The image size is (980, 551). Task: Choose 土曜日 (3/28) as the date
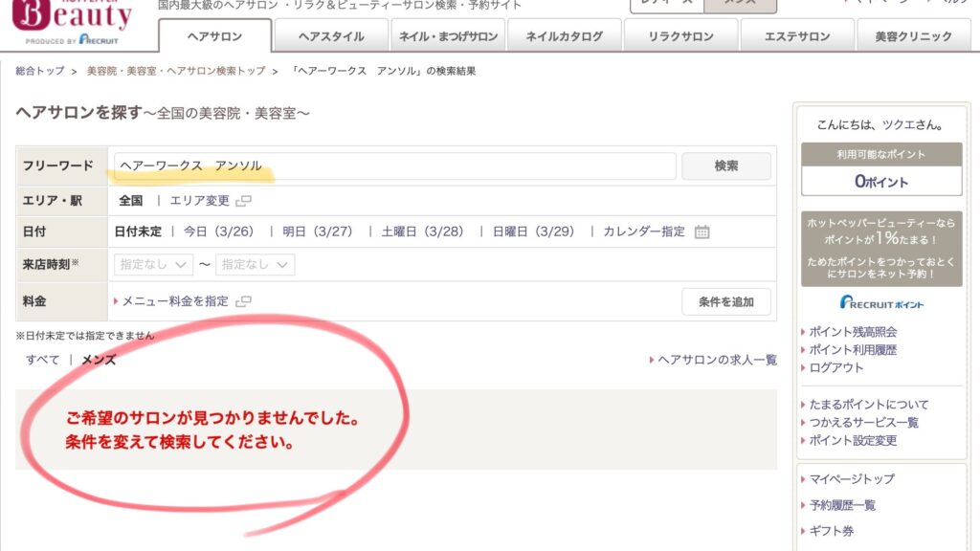pyautogui.click(x=422, y=231)
